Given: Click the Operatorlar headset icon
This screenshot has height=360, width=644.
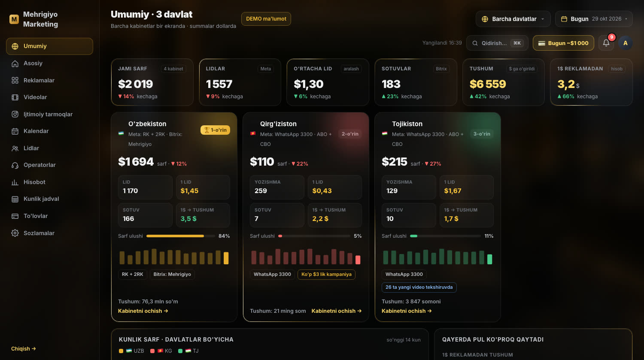Looking at the screenshot, I should coord(15,165).
